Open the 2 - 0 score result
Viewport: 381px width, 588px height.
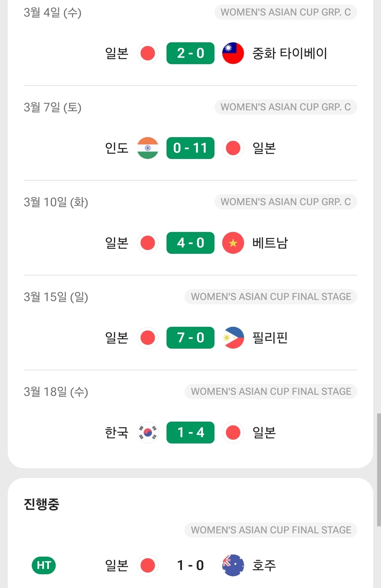190,53
